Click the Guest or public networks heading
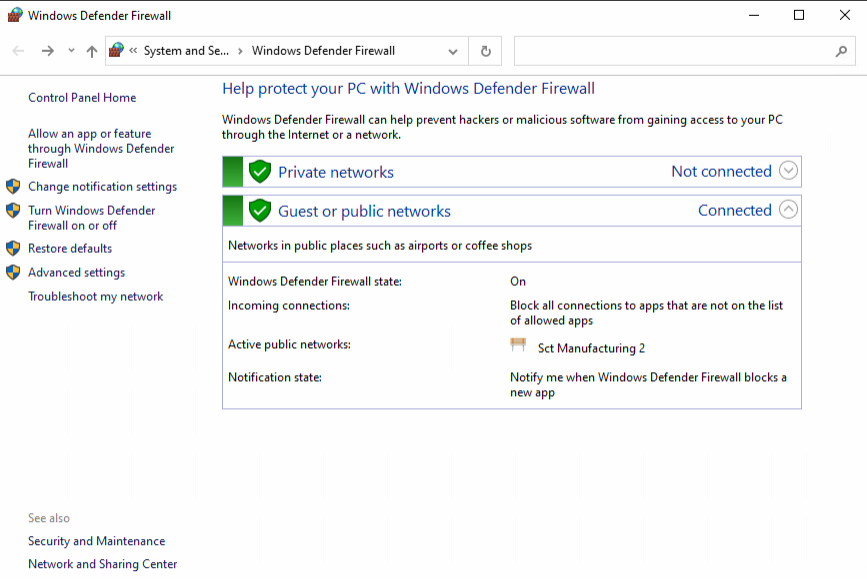Viewport: 867px width, 579px height. [364, 211]
